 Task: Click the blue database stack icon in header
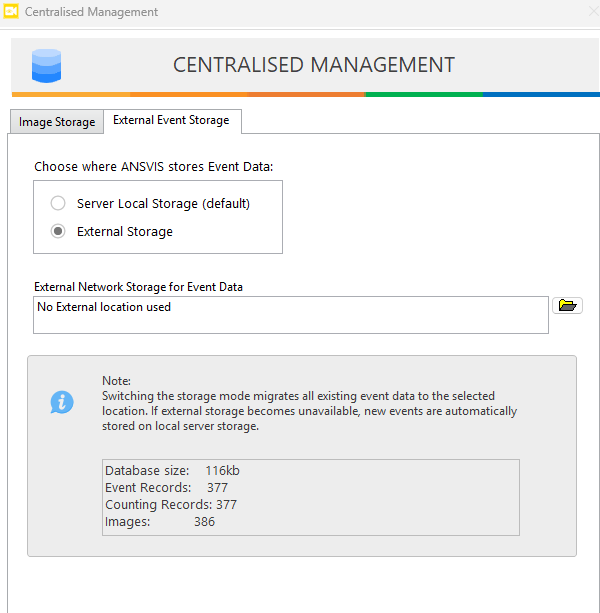(x=46, y=65)
